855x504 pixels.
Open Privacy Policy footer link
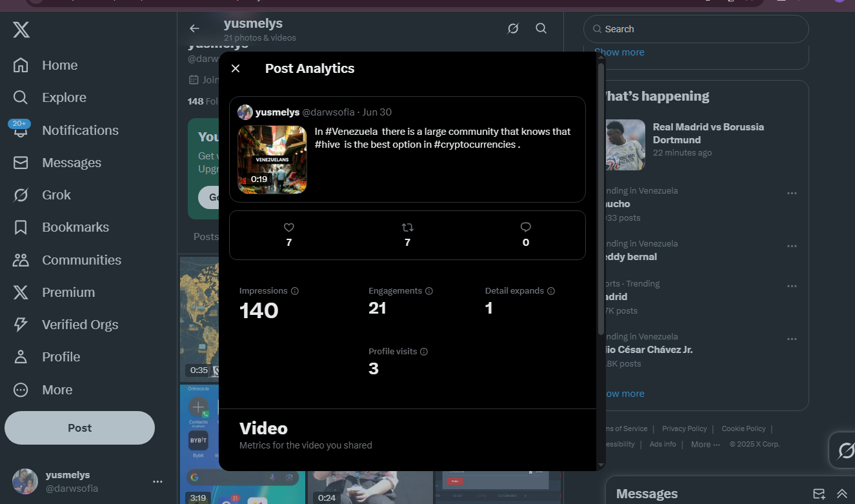684,428
